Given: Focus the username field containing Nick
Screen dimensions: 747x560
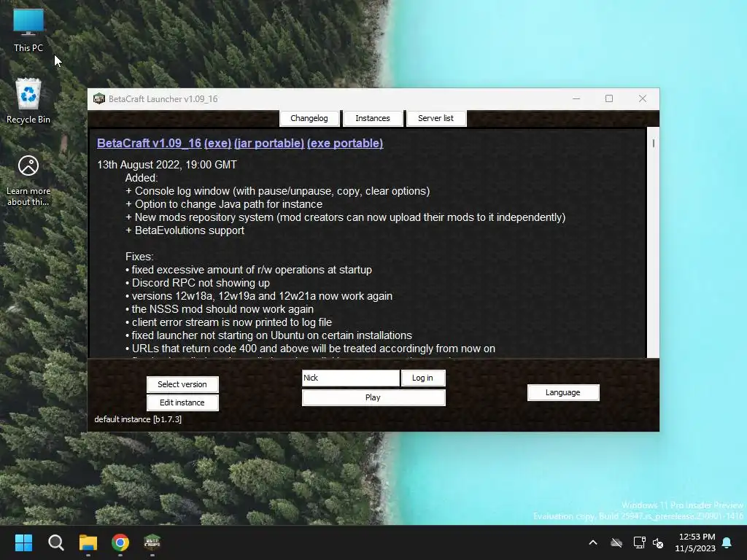Looking at the screenshot, I should pyautogui.click(x=351, y=378).
